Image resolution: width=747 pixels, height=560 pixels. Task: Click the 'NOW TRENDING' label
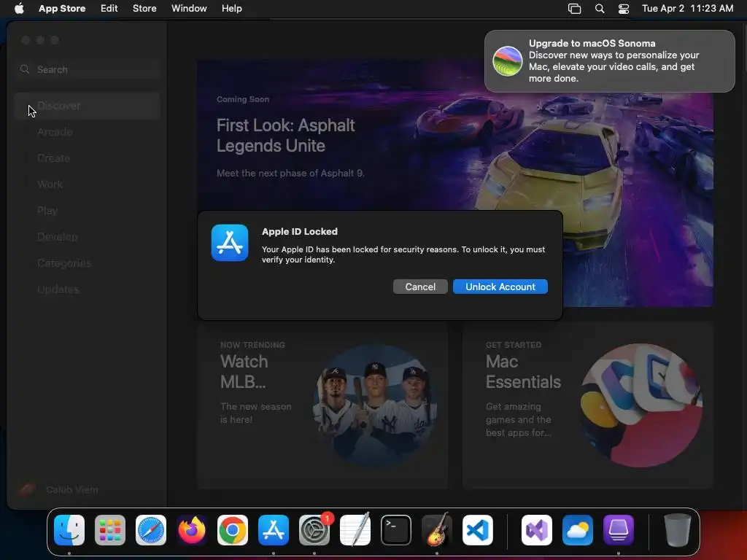click(x=252, y=345)
